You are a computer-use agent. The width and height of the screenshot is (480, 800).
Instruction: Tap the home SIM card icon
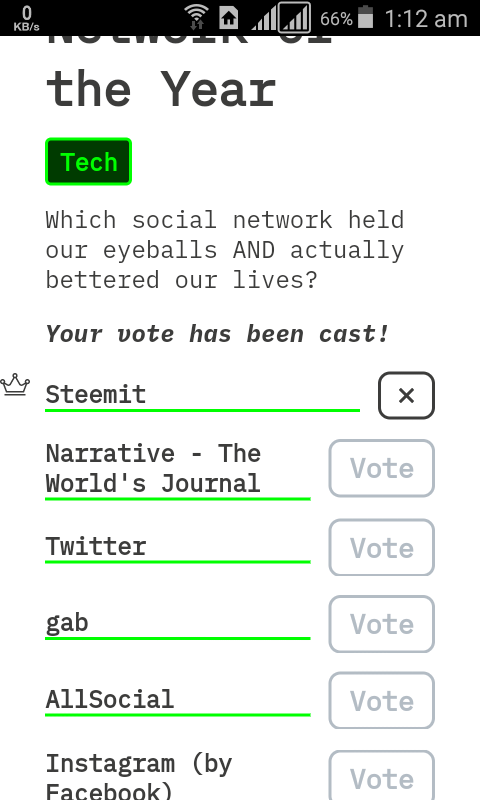coord(229,18)
